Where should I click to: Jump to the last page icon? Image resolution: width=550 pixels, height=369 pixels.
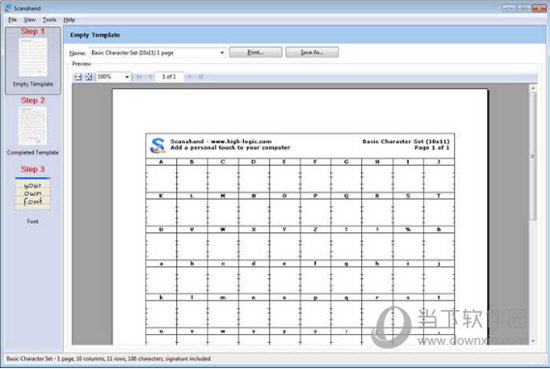[x=201, y=77]
